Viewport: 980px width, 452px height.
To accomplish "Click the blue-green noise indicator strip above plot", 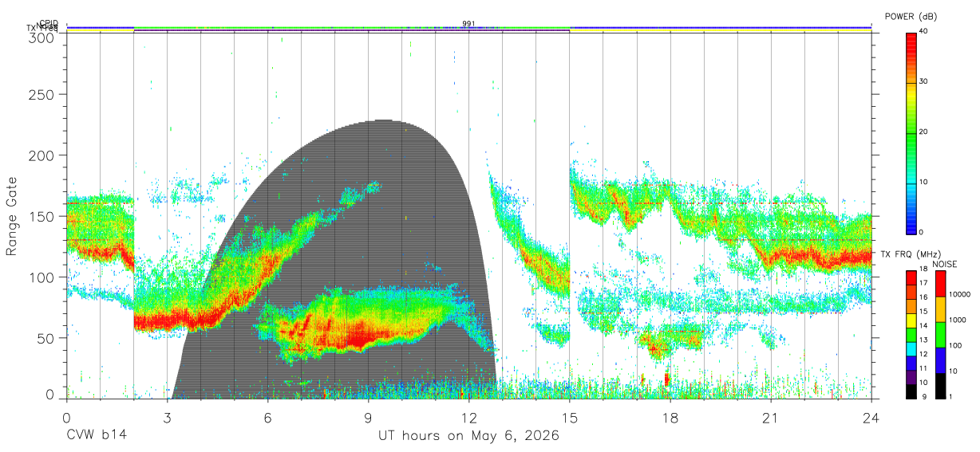I will pos(468,28).
